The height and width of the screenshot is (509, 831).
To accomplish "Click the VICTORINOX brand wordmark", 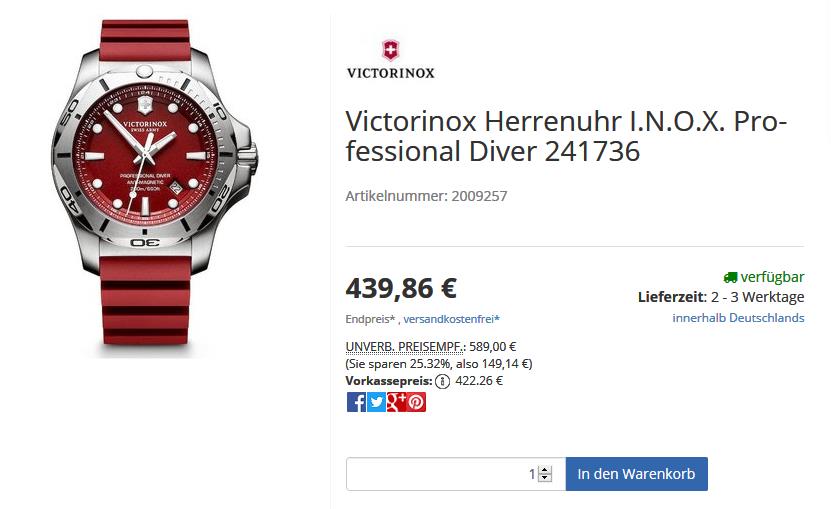I will click(391, 73).
